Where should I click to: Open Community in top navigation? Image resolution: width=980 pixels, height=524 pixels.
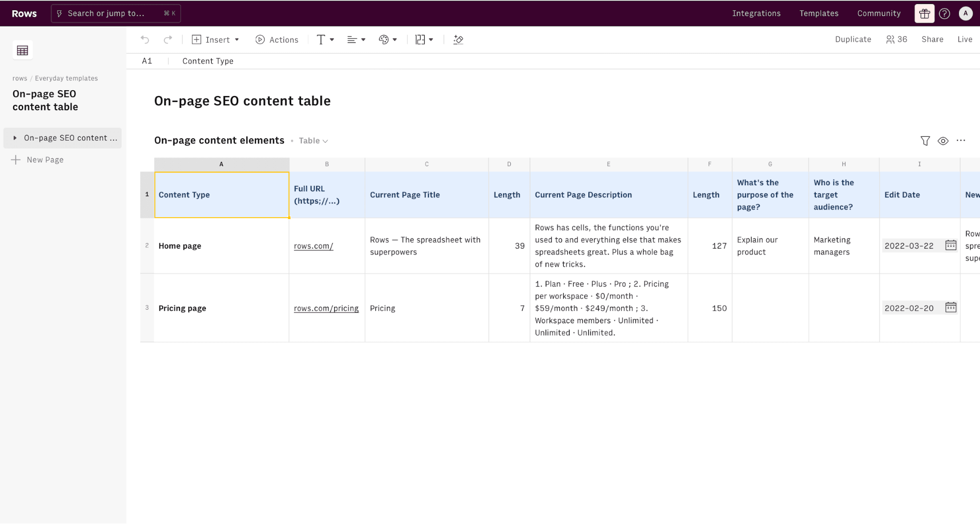tap(879, 13)
